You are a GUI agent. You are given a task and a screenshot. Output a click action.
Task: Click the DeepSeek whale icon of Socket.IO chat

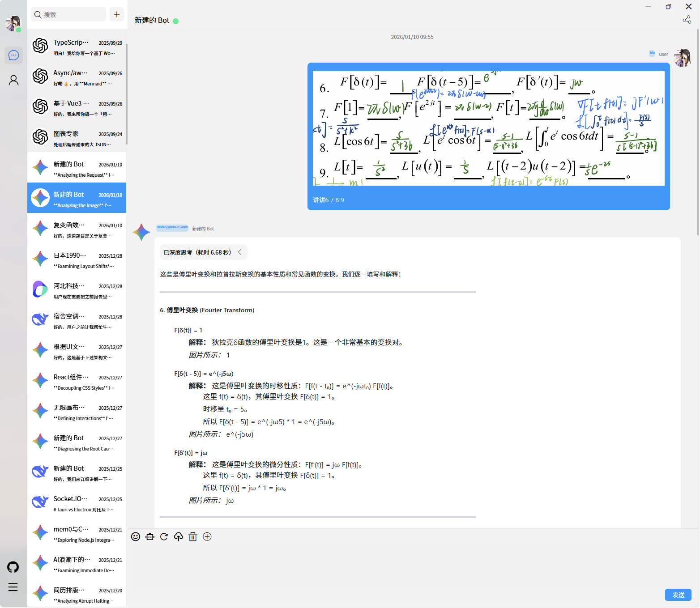click(x=40, y=502)
